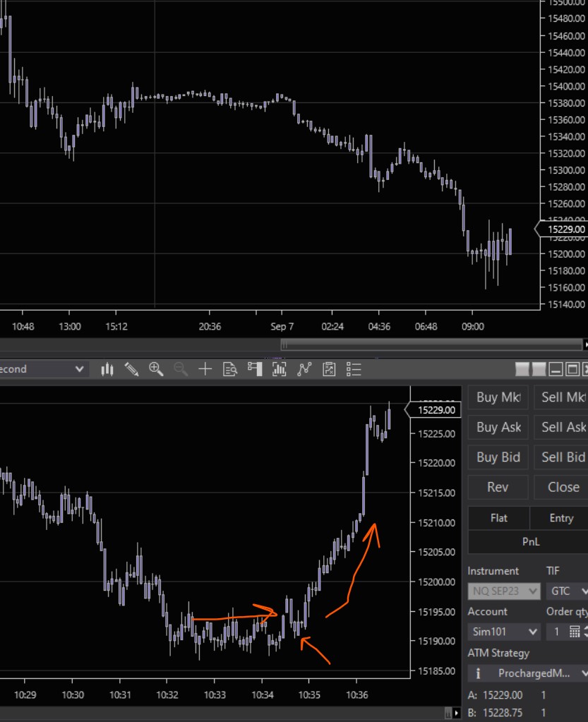The height and width of the screenshot is (722, 588).
Task: Click the Rev button to reverse position
Action: pos(498,487)
